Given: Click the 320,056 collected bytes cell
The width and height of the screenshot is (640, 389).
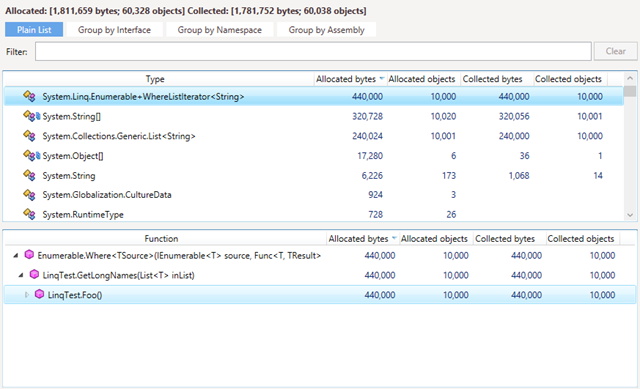Looking at the screenshot, I should click(514, 116).
